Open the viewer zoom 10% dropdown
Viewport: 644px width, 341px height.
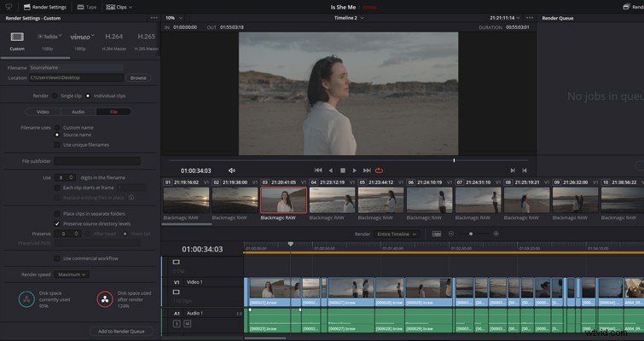[x=174, y=18]
